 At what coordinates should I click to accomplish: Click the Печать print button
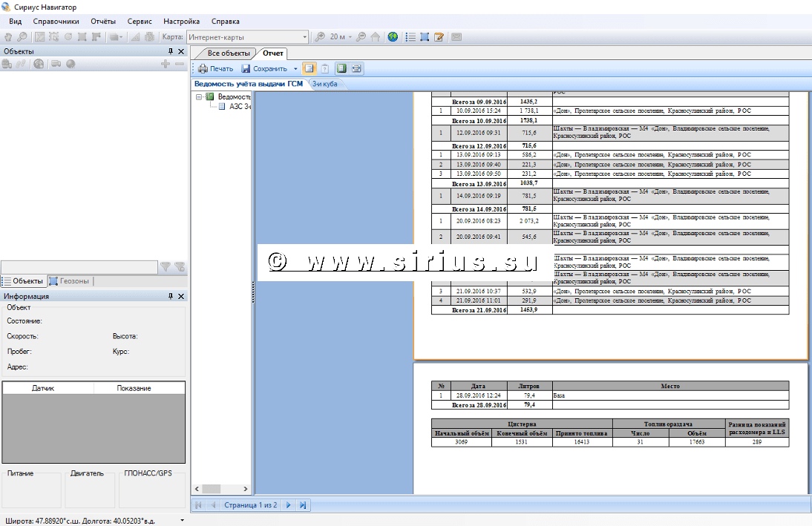point(215,68)
